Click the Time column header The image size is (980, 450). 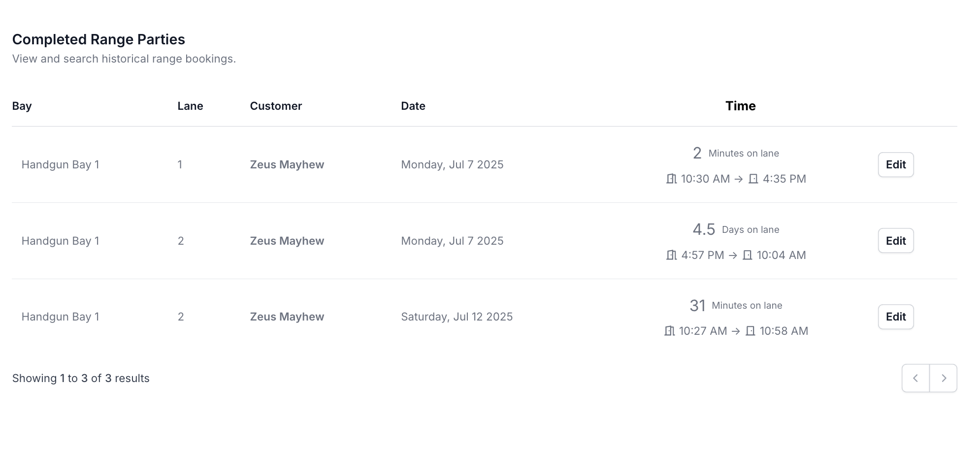(x=740, y=106)
